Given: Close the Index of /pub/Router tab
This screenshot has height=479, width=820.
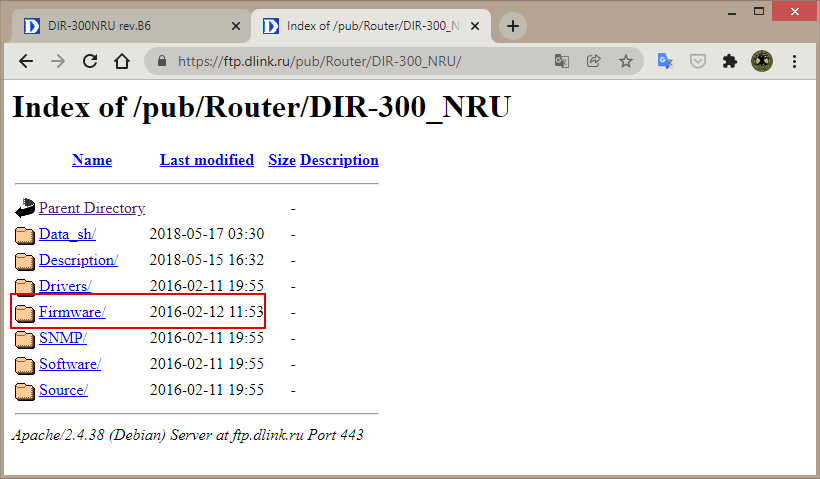Looking at the screenshot, I should click(475, 26).
